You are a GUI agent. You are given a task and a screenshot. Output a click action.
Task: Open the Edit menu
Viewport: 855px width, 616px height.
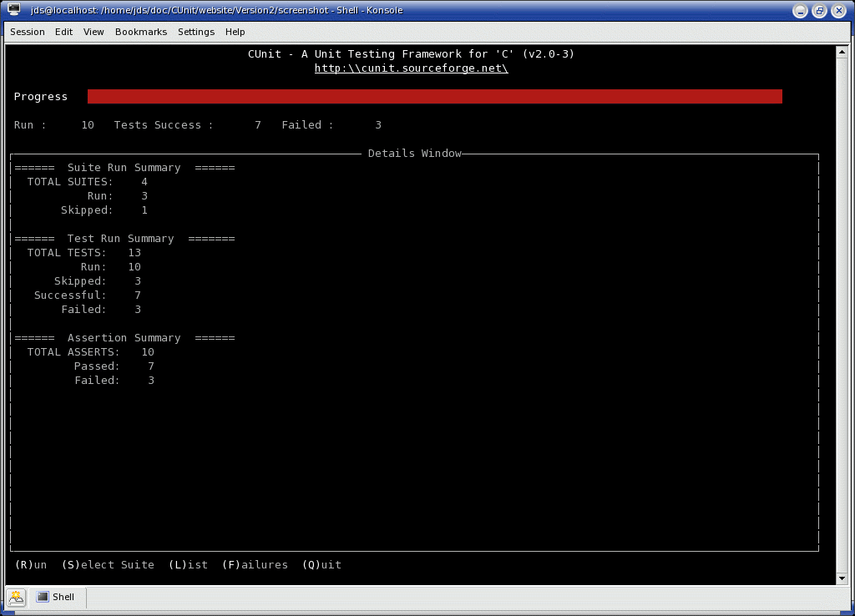coord(63,32)
